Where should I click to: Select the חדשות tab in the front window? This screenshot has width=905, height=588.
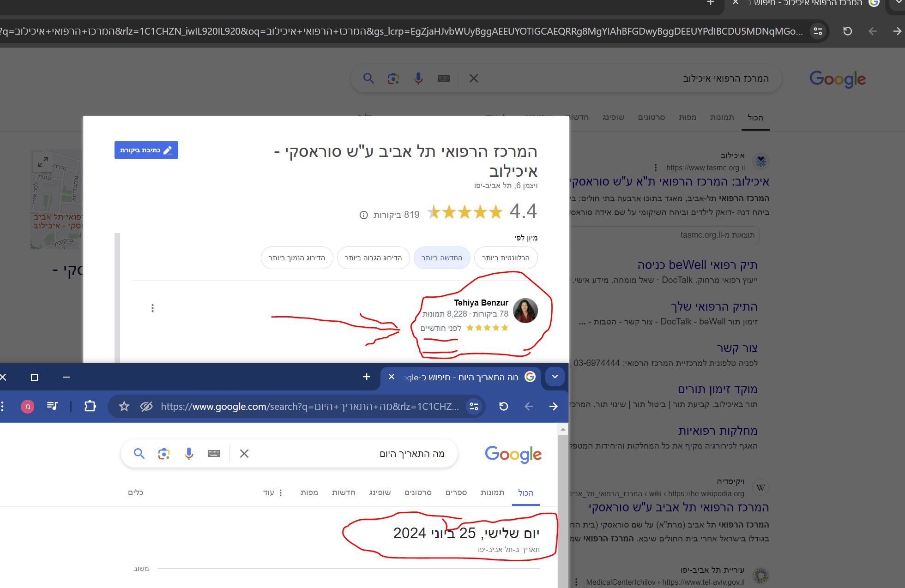point(344,492)
